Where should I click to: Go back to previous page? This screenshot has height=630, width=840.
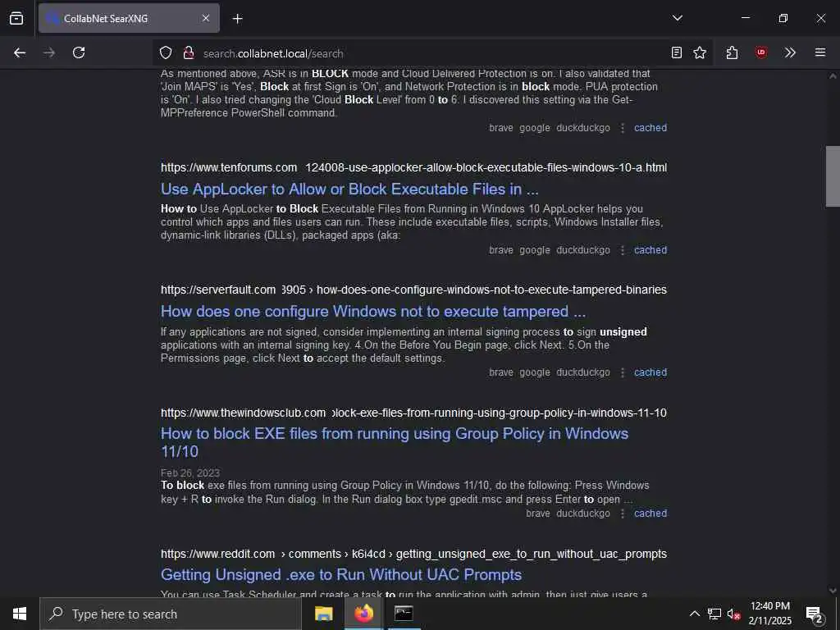[x=20, y=52]
